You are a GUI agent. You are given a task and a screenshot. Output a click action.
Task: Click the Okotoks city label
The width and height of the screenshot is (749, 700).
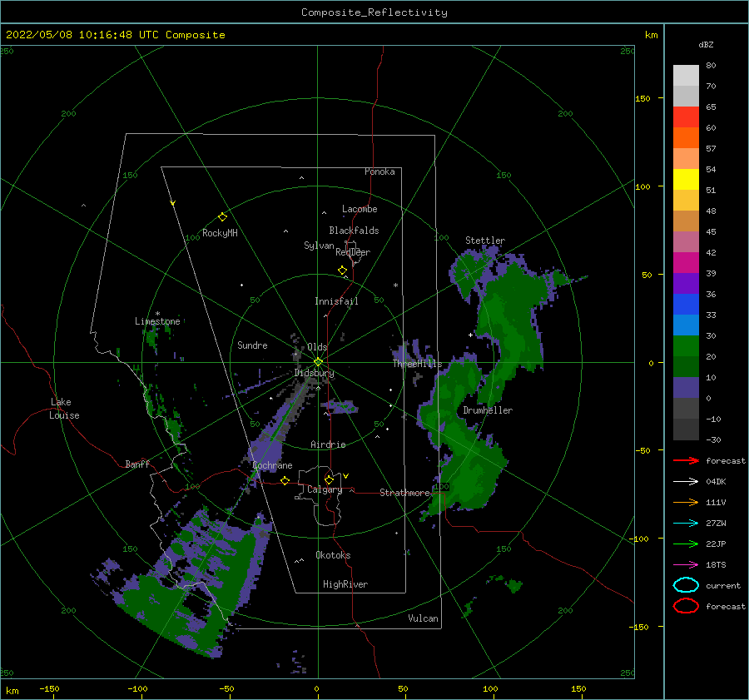click(333, 555)
